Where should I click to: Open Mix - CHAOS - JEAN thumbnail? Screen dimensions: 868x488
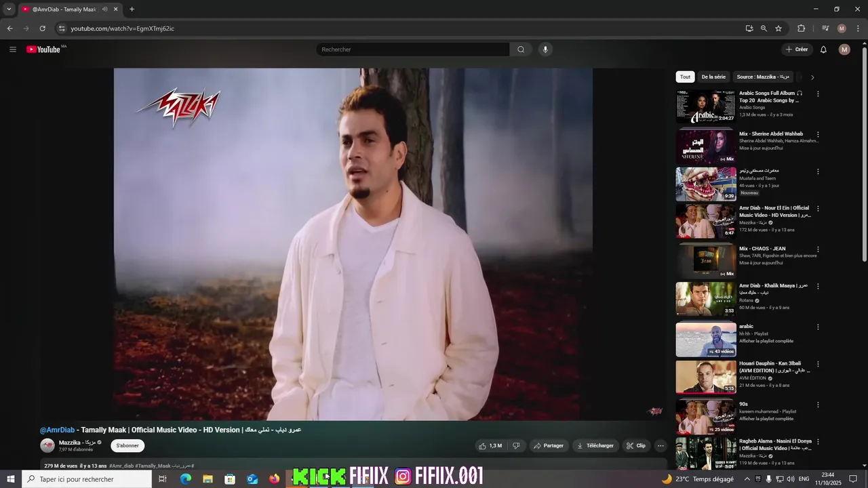[706, 261]
